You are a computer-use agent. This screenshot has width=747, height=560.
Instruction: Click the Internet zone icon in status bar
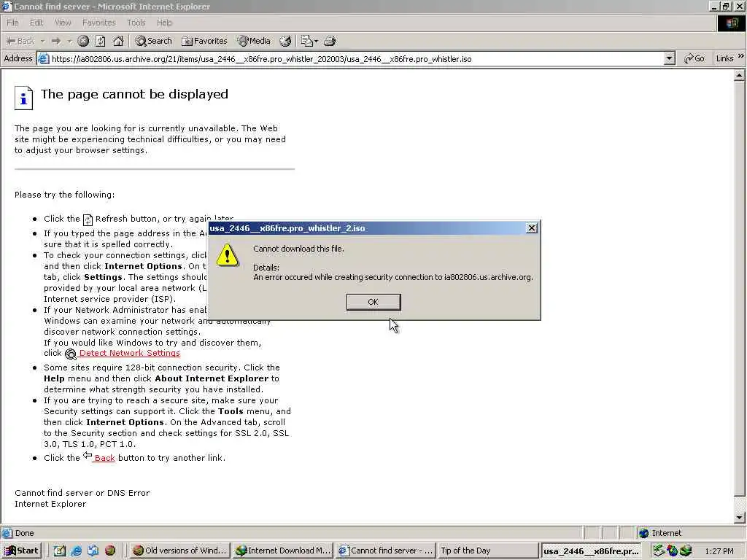pos(643,533)
